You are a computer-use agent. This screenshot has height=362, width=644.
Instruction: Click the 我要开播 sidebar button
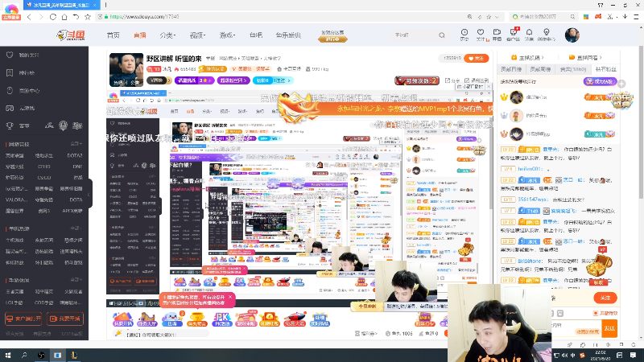pyautogui.click(x=65, y=319)
